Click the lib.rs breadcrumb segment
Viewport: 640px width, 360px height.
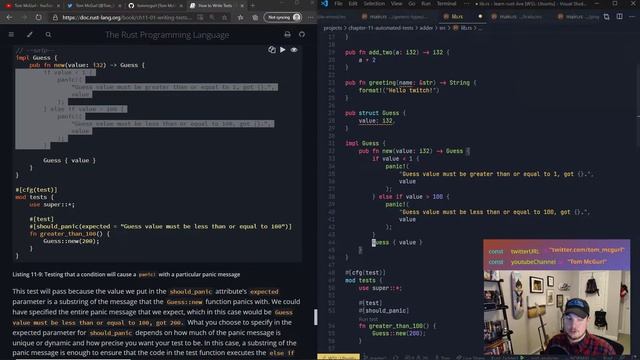[x=463, y=28]
